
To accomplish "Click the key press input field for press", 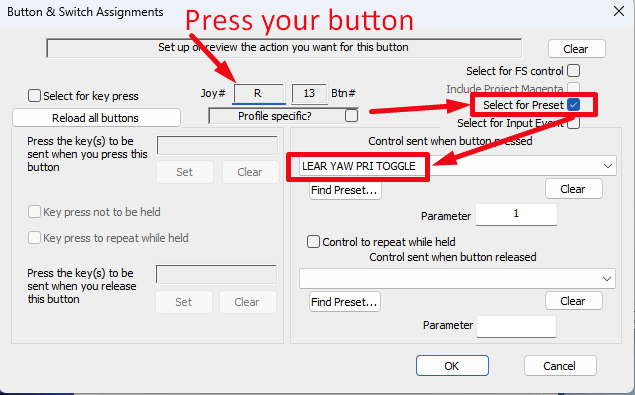I will (217, 145).
